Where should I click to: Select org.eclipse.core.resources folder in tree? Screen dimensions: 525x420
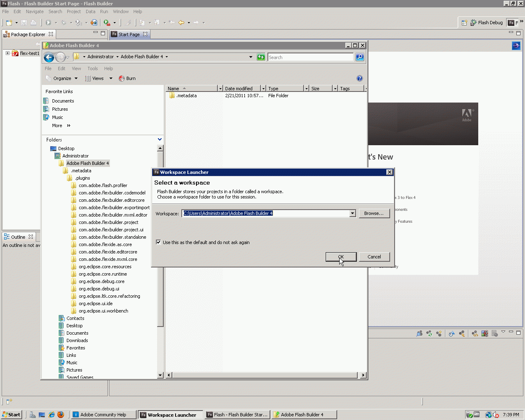tap(105, 267)
